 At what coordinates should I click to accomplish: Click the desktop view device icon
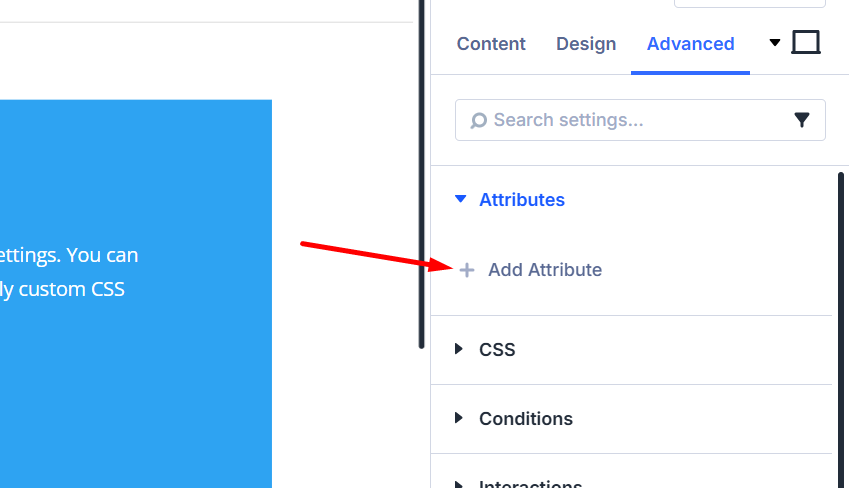[805, 43]
